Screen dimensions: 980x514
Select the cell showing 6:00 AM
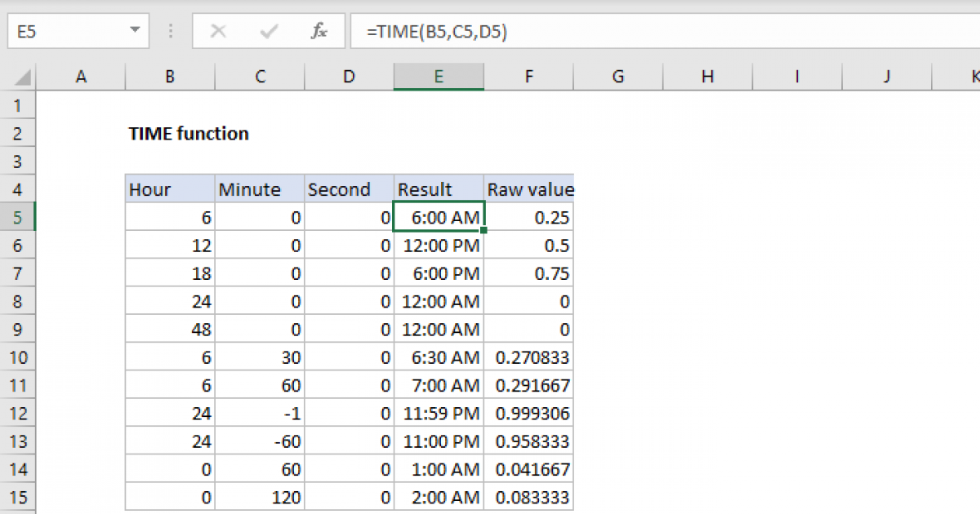[439, 217]
